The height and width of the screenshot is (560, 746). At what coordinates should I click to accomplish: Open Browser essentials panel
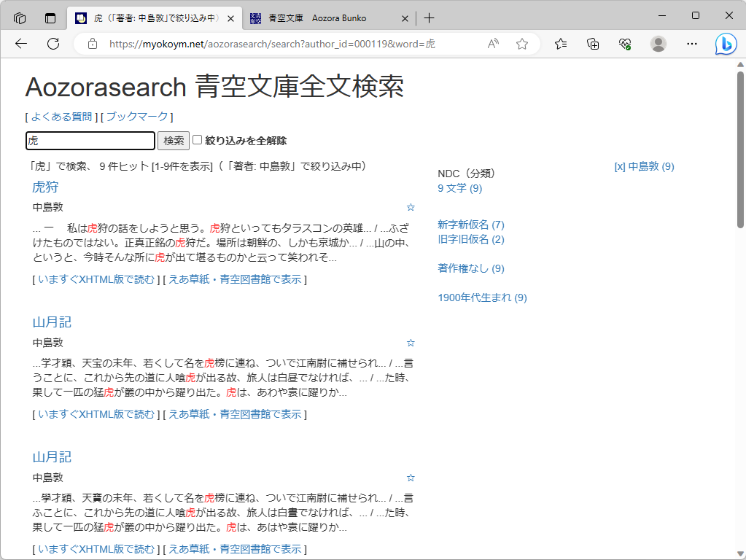tap(623, 44)
